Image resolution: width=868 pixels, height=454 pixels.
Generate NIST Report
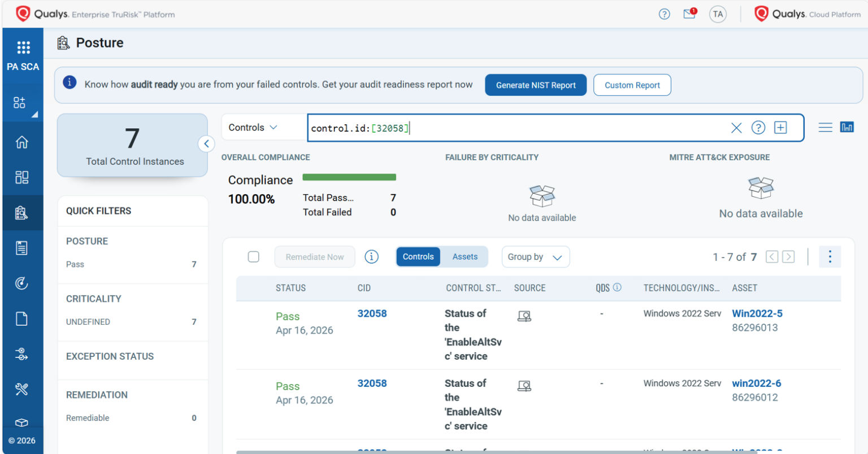click(x=536, y=85)
